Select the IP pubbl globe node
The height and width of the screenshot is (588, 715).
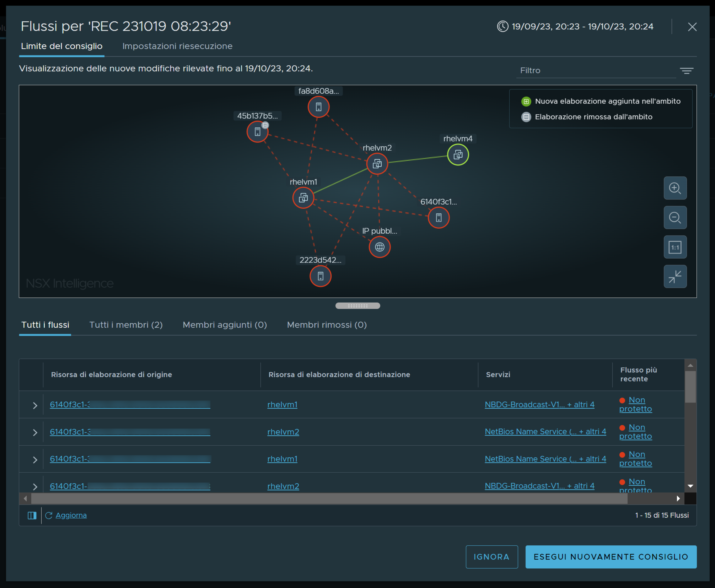[x=379, y=247]
